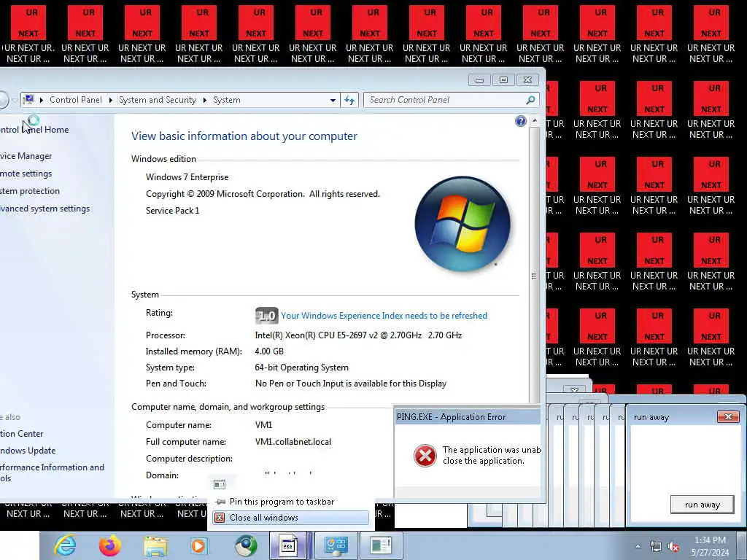The width and height of the screenshot is (747, 560).
Task: Open Device Manager link
Action: pos(26,156)
